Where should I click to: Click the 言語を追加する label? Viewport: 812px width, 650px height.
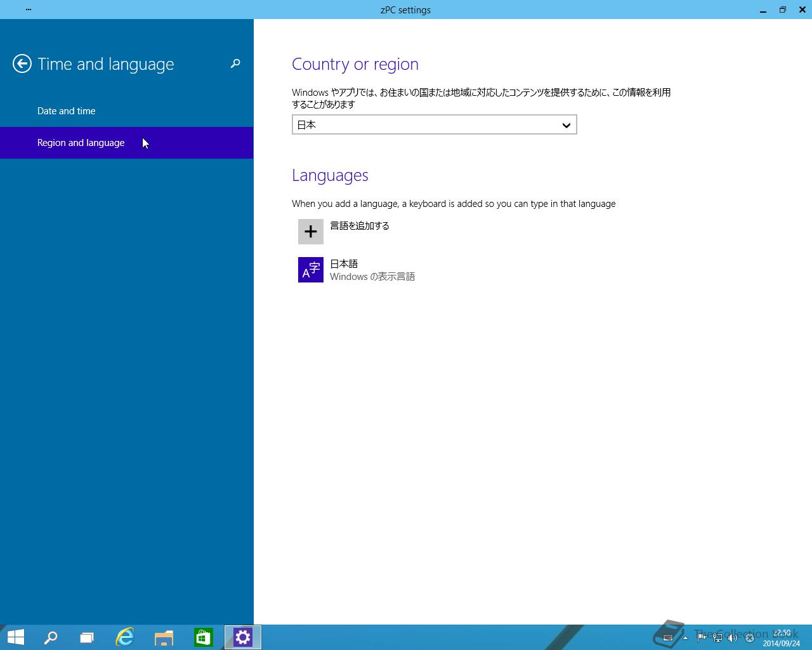pyautogui.click(x=360, y=226)
